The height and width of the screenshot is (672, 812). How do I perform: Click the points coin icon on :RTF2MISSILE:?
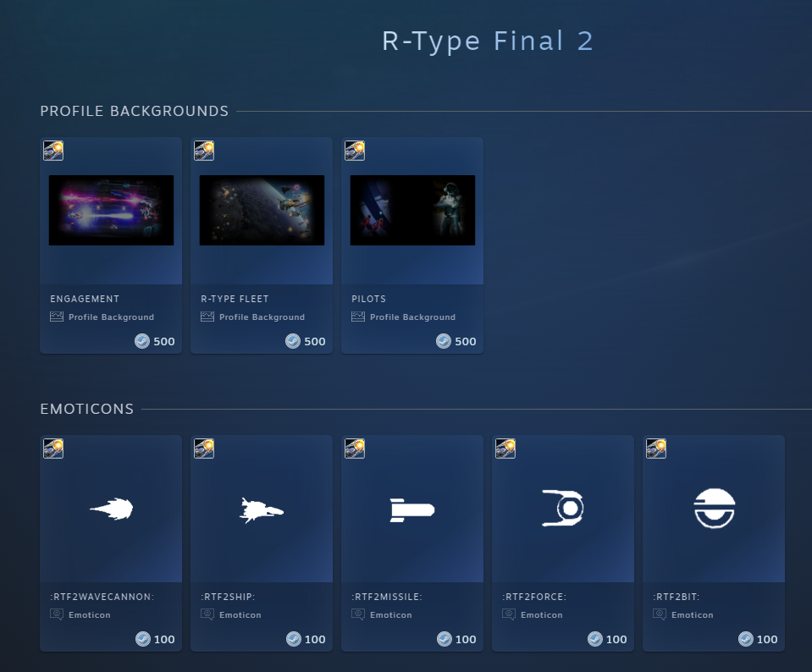[x=445, y=639]
